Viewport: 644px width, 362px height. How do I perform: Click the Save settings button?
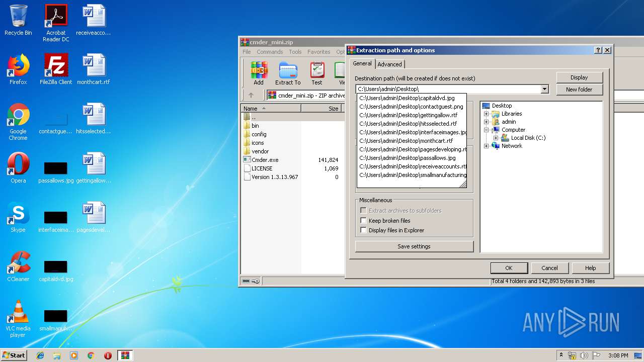[x=414, y=246]
